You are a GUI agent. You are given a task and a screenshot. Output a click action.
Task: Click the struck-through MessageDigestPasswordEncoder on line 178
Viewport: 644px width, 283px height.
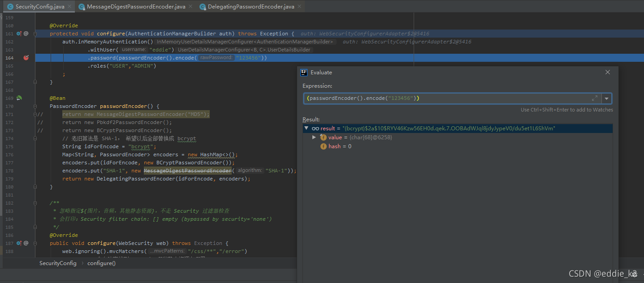click(187, 171)
